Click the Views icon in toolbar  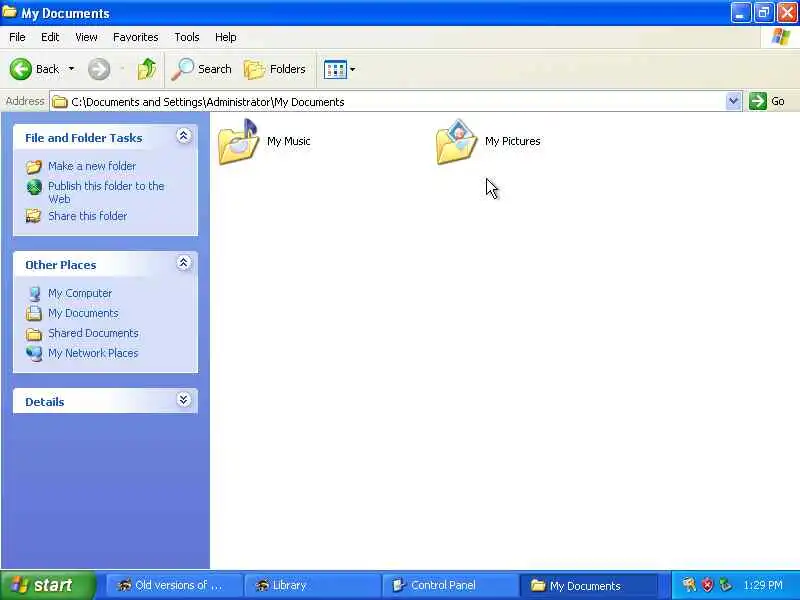(335, 69)
